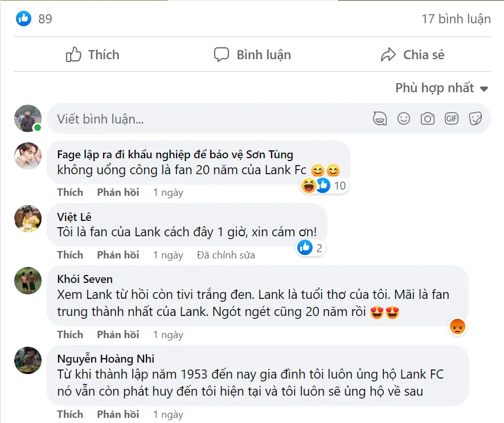Image resolution: width=504 pixels, height=423 pixels.
Task: Click the speech bubble icon next to Bình luận
Action: pos(223,54)
